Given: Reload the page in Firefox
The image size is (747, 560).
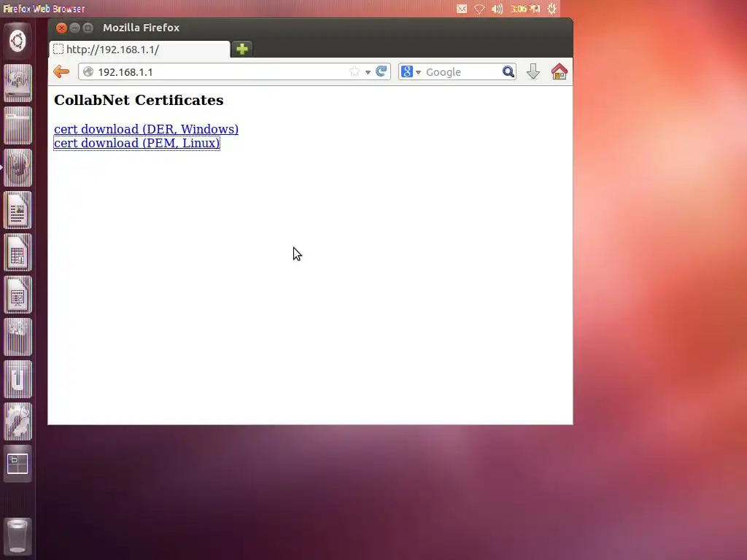Looking at the screenshot, I should coord(381,71).
